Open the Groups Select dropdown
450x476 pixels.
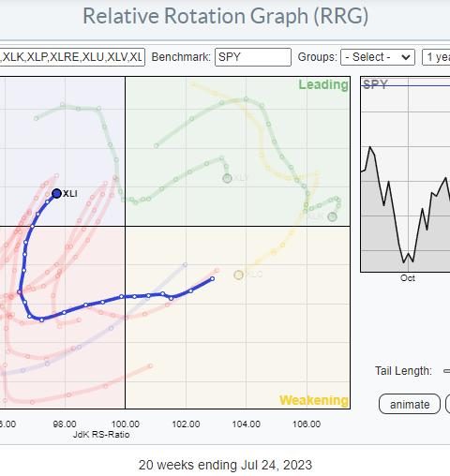(378, 57)
